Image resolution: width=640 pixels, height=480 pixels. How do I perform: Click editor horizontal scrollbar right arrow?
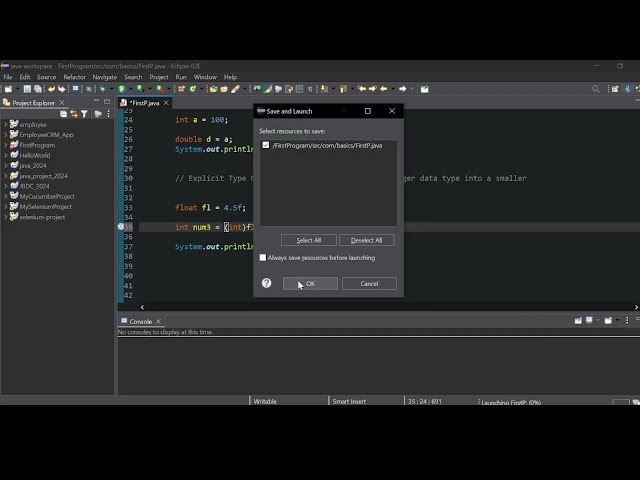click(x=636, y=307)
